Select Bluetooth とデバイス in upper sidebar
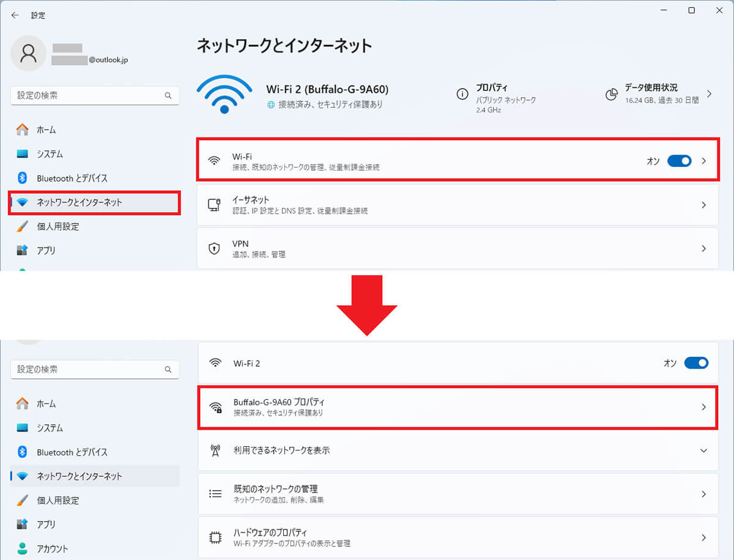 pos(95,178)
